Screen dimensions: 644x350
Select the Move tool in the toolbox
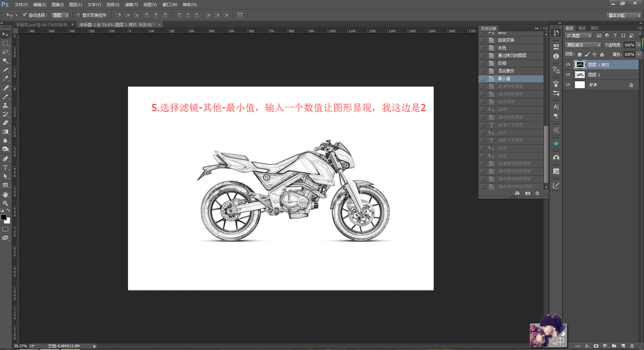tap(5, 34)
